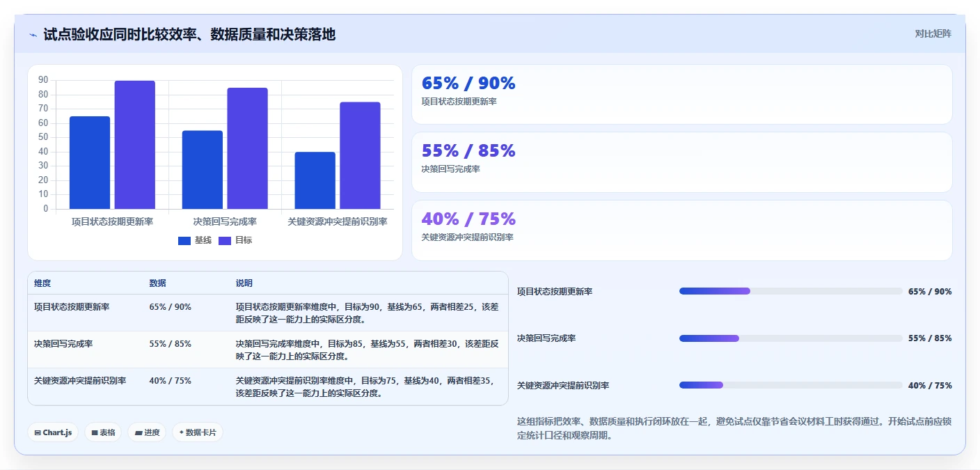The height and width of the screenshot is (470, 980).
Task: Click the 维度 table column header
Action: [x=42, y=283]
